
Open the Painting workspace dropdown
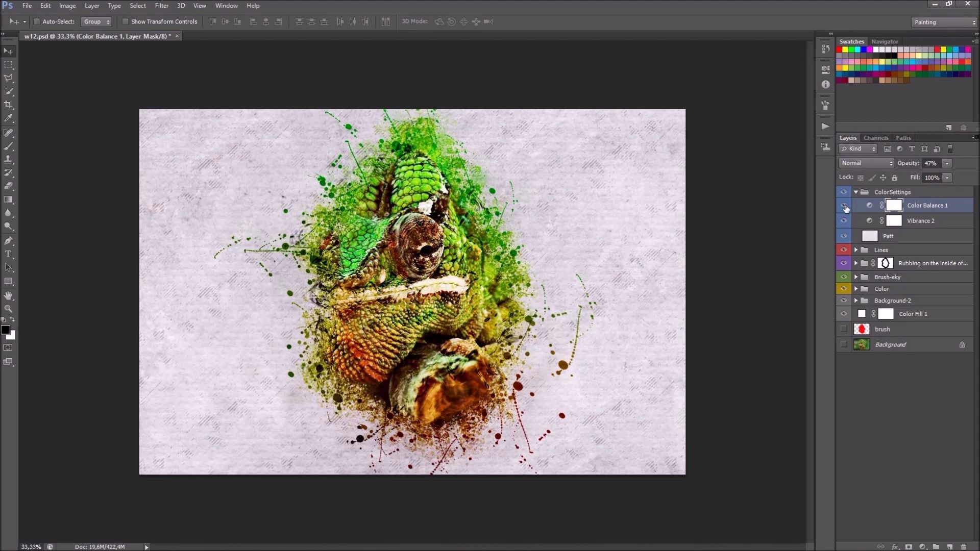click(944, 22)
